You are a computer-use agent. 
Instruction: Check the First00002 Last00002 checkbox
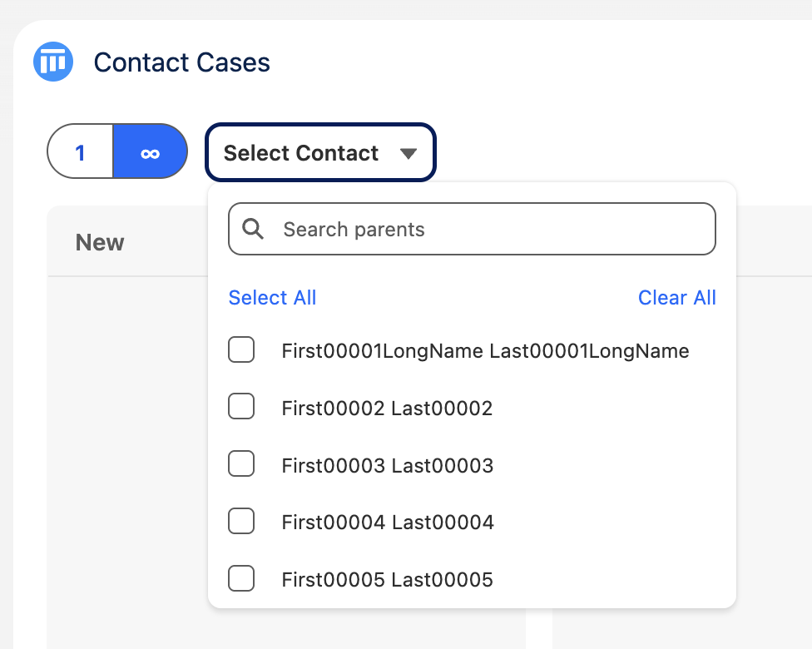point(241,406)
